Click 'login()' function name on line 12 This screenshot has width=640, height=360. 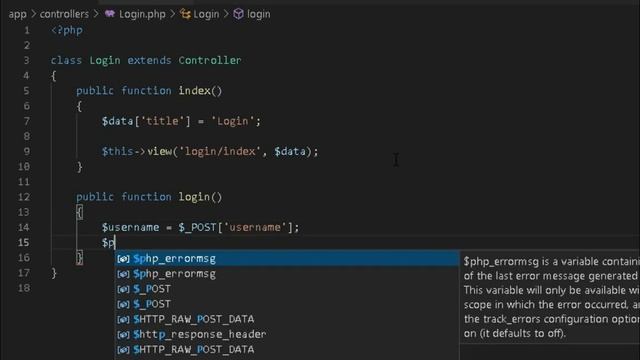pos(200,197)
